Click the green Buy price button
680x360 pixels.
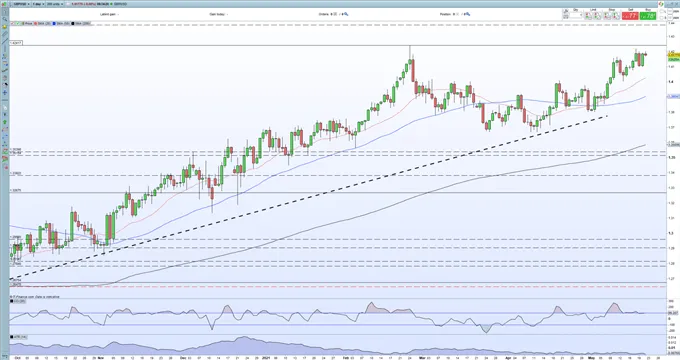(x=648, y=16)
